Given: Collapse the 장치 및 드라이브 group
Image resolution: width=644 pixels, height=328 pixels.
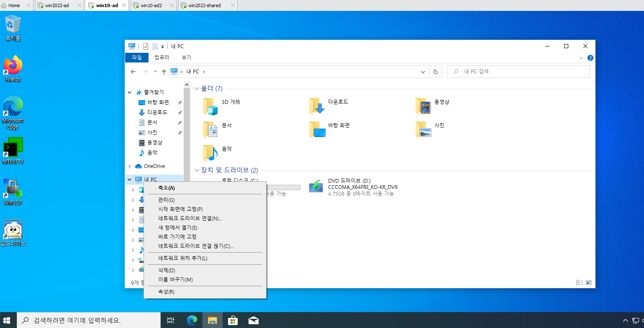Looking at the screenshot, I should [x=197, y=170].
